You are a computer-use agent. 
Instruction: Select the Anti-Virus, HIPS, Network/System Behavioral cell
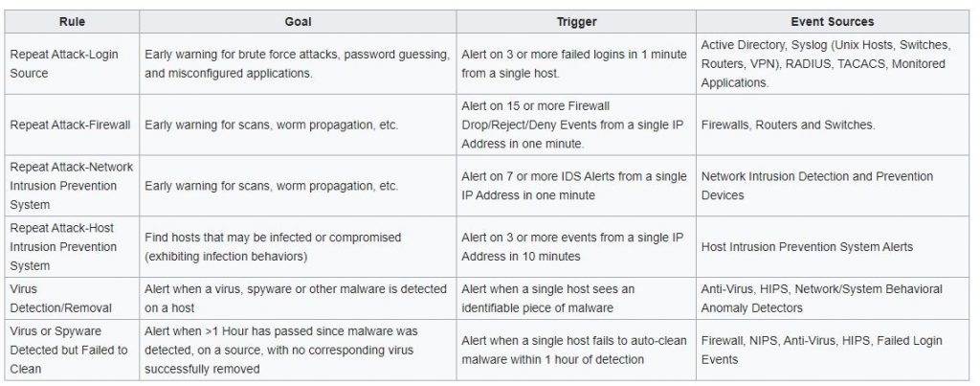833,299
